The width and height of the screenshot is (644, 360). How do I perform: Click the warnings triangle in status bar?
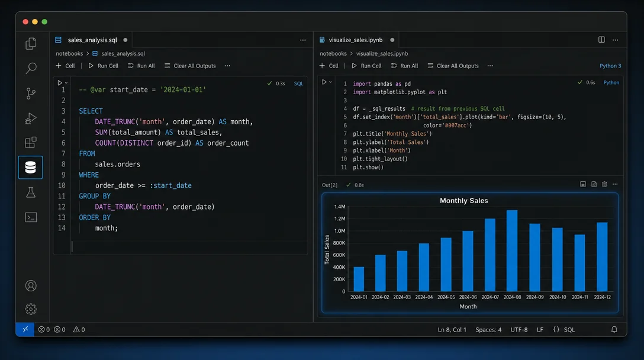79,329
